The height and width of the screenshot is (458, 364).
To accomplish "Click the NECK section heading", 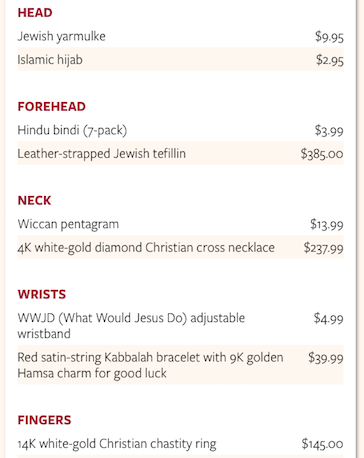I will pos(34,201).
